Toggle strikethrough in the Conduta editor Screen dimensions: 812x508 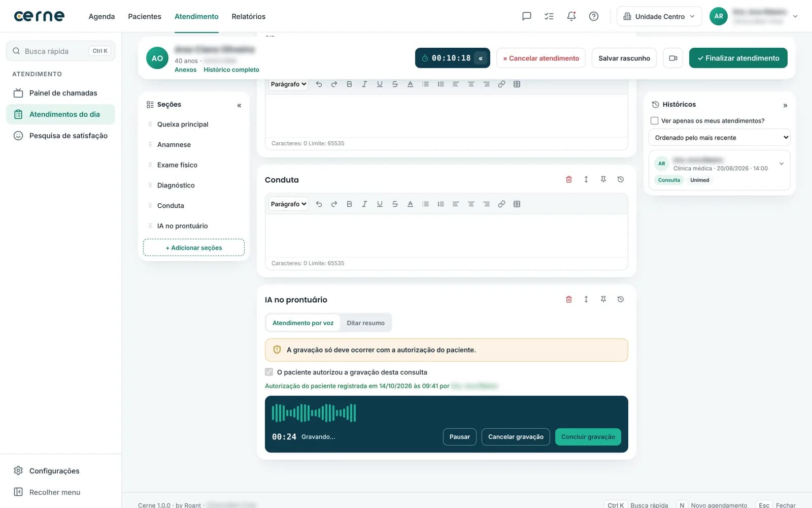pos(395,204)
